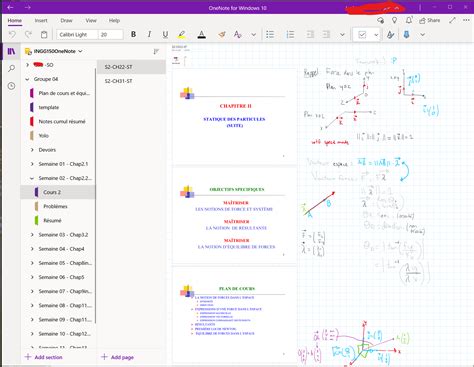
Task: Expand more font formatting options
Action: click(x=254, y=34)
